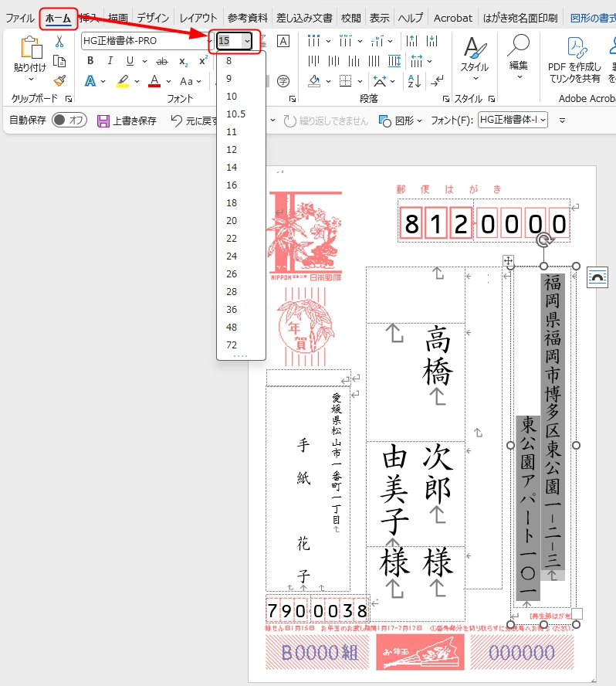Click the Cut scissors icon

pos(59,42)
